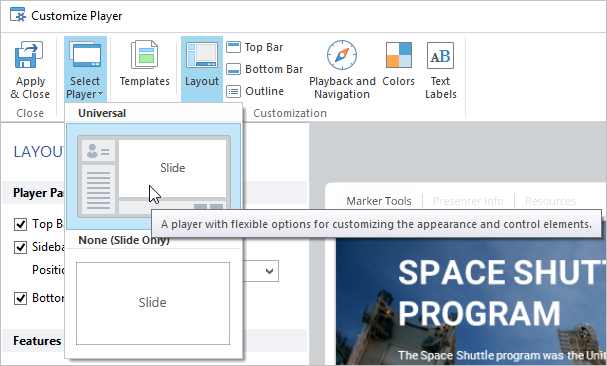Toggle the Top Bar checkbox
The width and height of the screenshot is (607, 366).
pos(20,224)
